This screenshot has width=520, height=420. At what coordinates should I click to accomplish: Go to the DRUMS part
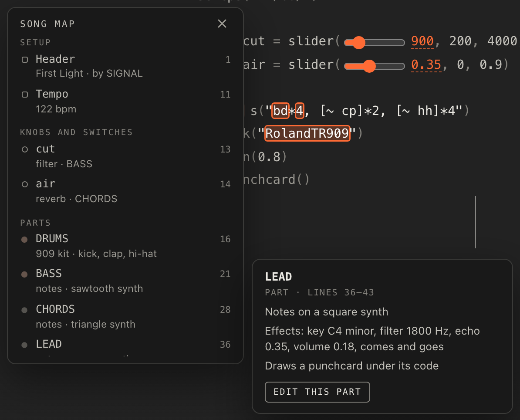coord(126,246)
